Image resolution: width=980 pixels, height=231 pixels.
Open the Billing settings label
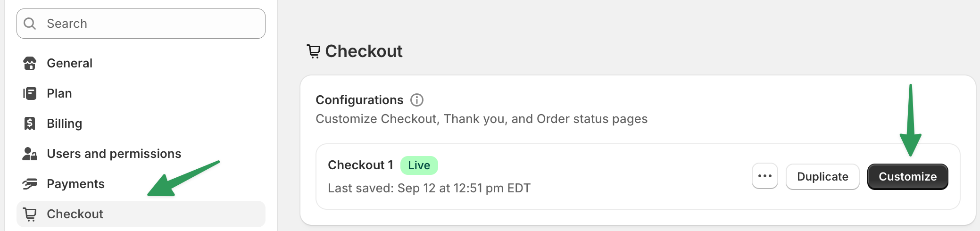coord(64,124)
